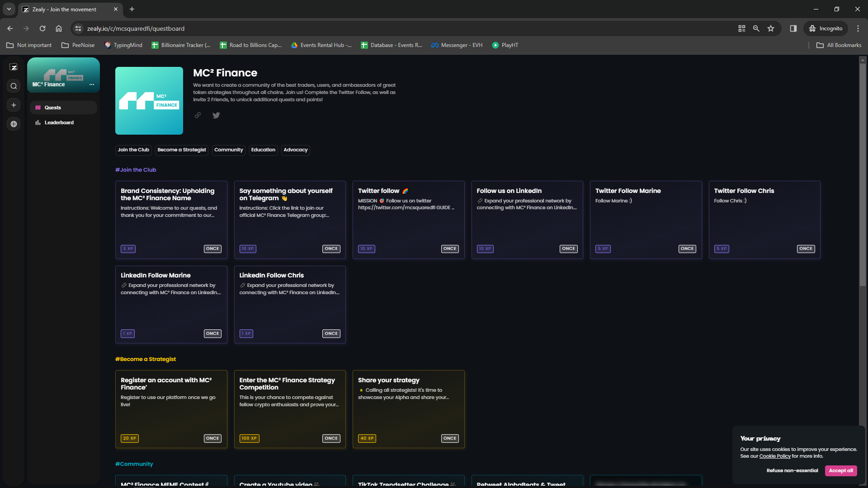Jump to Community category
868x488 pixels.
click(x=228, y=150)
